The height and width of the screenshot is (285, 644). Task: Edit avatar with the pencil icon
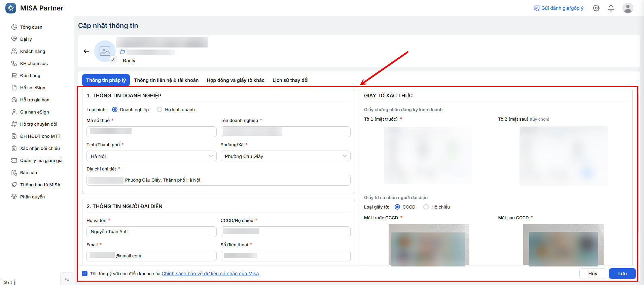coord(113,59)
